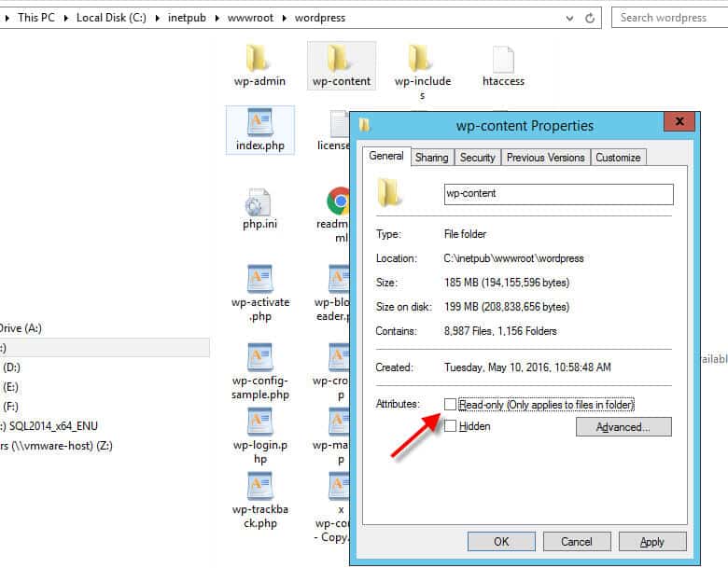Click wwwroot in address path

point(251,18)
